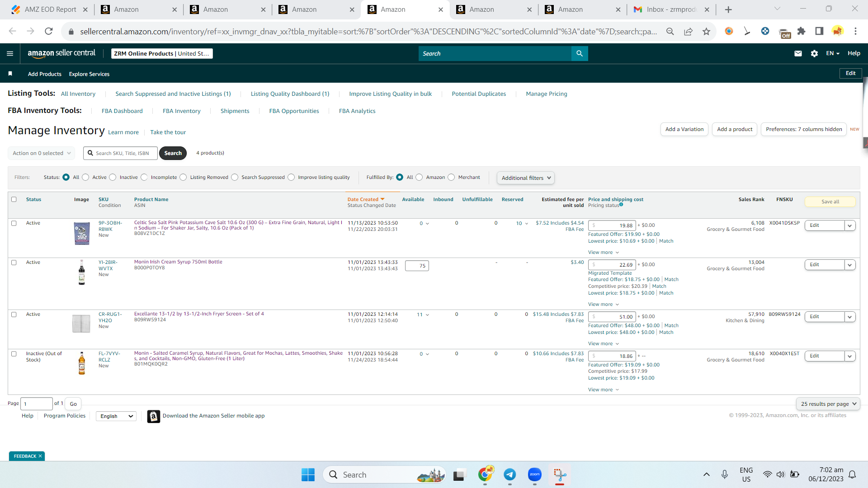Click Add a Variation button
The image size is (868, 488).
click(x=684, y=129)
